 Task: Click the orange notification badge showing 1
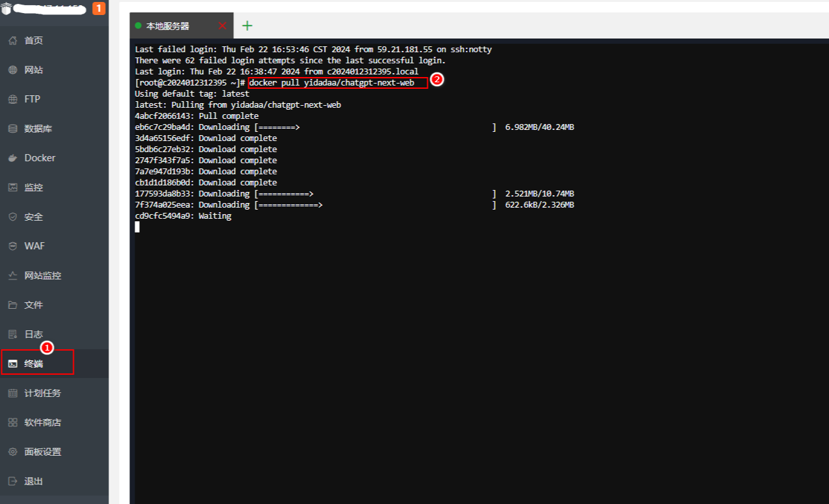pos(99,8)
